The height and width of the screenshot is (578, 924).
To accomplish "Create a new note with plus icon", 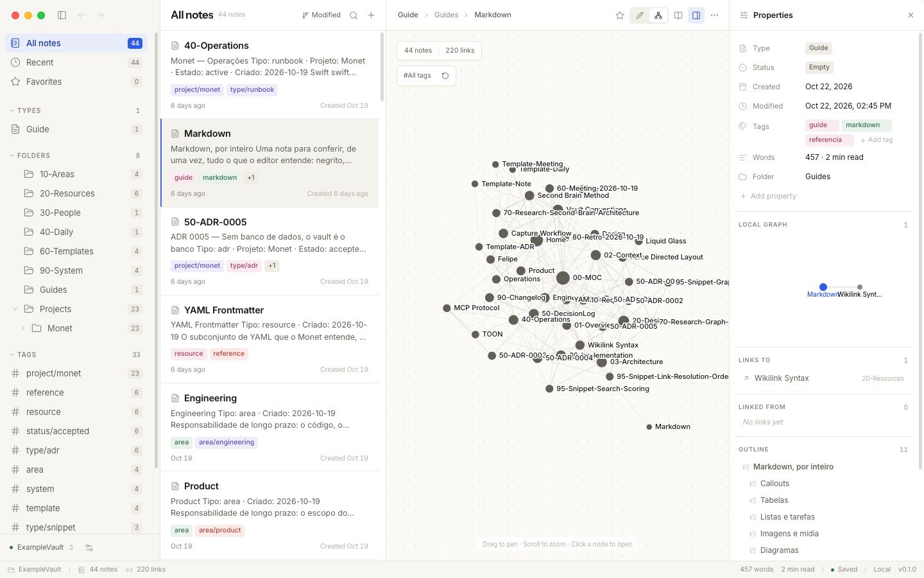I will pos(371,15).
